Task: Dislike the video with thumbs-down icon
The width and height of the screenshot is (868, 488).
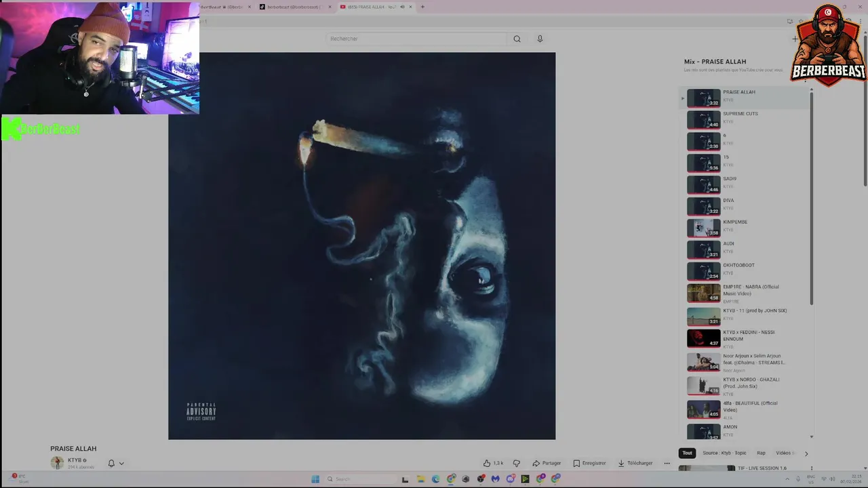Action: tap(517, 463)
